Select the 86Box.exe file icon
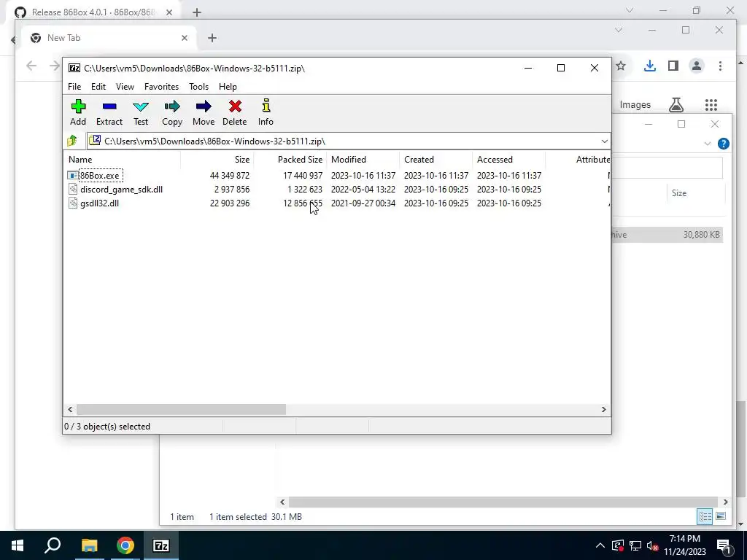Viewport: 747px width, 560px height. (x=72, y=175)
